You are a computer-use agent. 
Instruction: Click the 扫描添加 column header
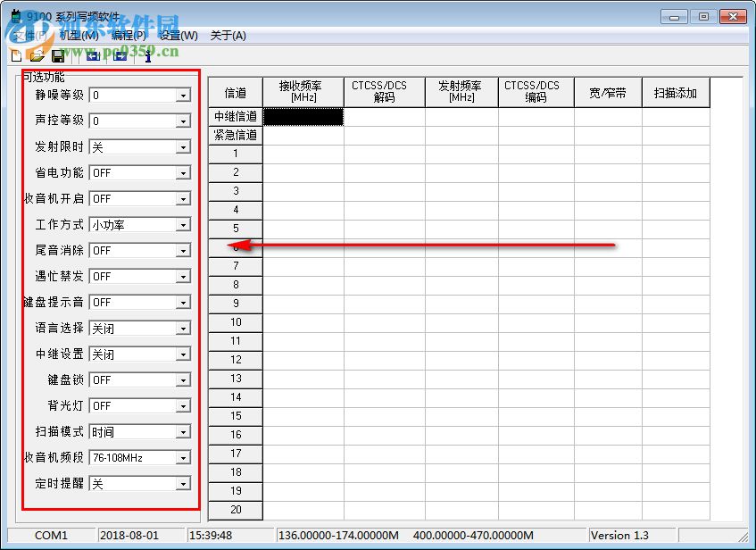coord(676,92)
